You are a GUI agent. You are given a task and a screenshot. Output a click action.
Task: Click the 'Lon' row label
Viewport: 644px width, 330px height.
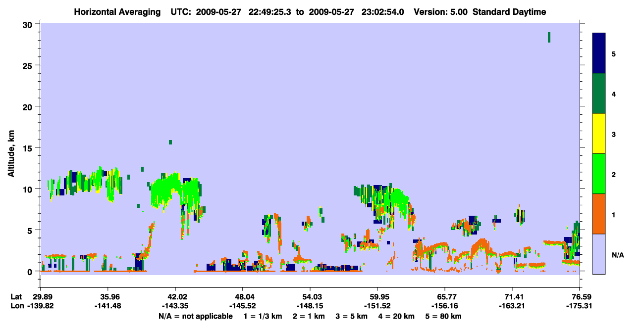coord(16,306)
